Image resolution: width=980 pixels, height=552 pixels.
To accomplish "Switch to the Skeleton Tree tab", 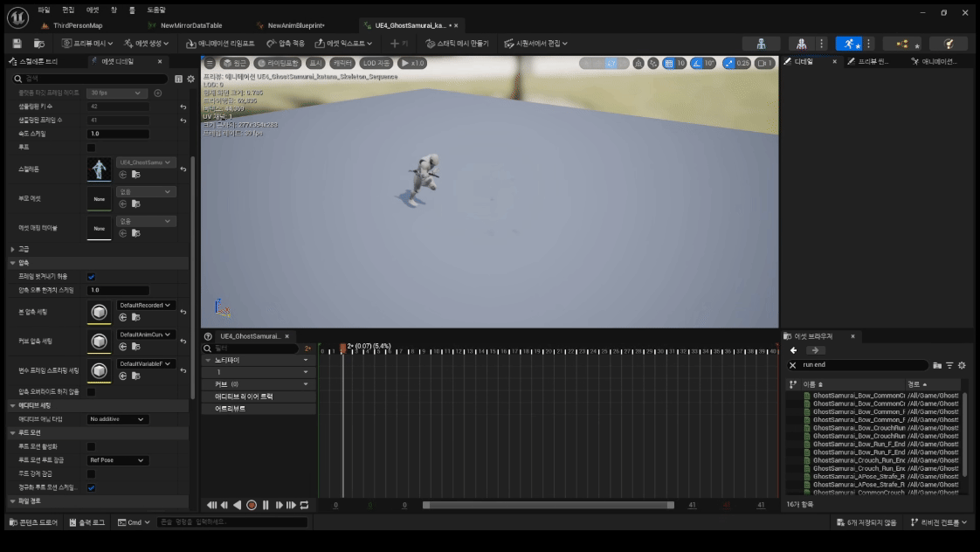I will 34,61.
